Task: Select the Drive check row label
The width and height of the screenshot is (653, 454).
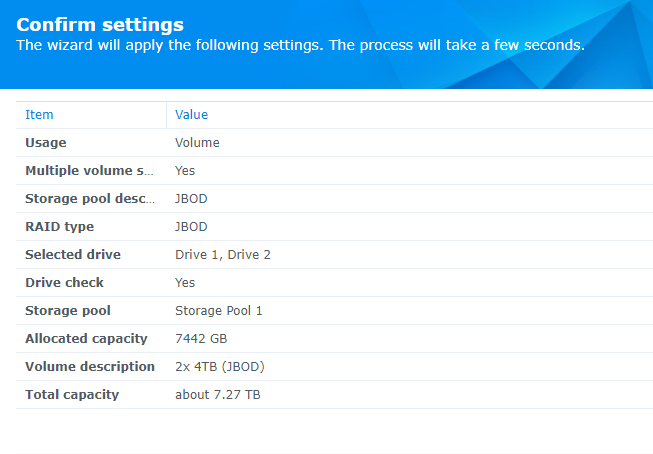Action: click(x=64, y=283)
